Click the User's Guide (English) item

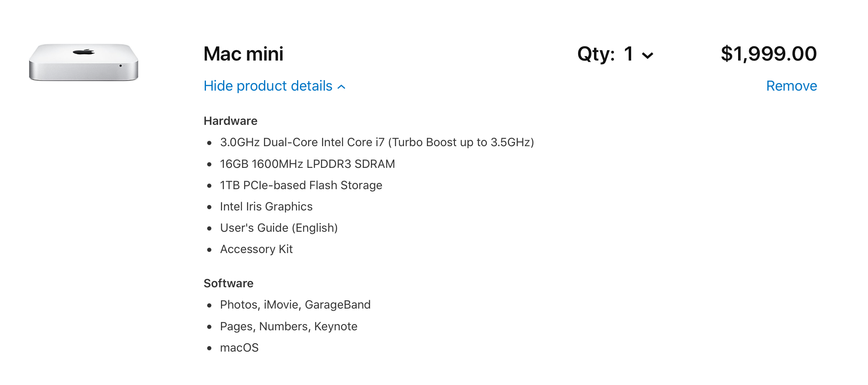click(x=279, y=228)
